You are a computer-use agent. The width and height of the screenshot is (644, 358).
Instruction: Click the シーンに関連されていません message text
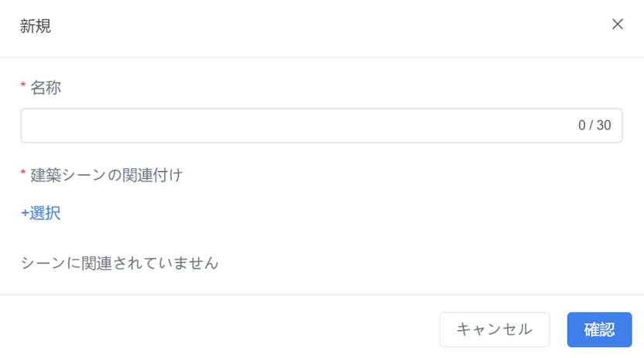point(119,263)
